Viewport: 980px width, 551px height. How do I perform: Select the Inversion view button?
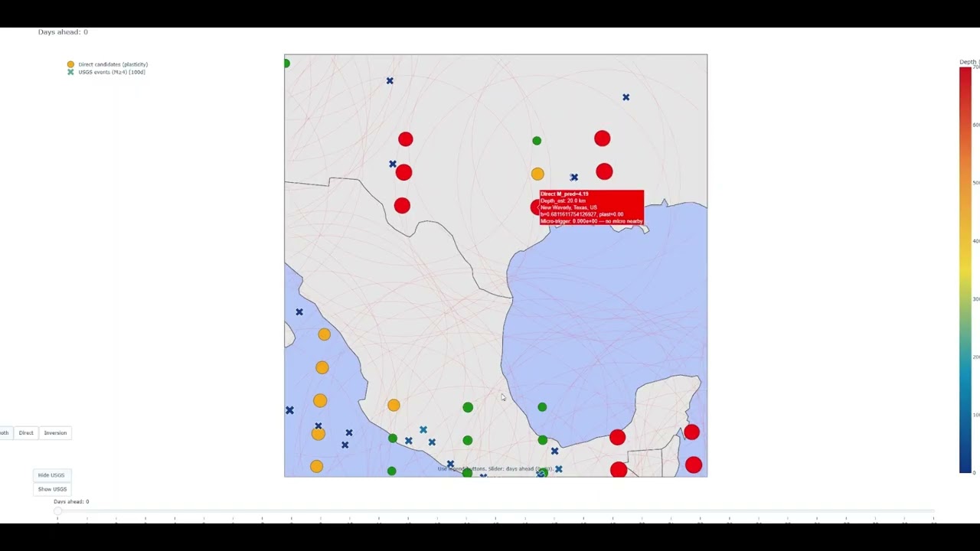click(x=55, y=433)
